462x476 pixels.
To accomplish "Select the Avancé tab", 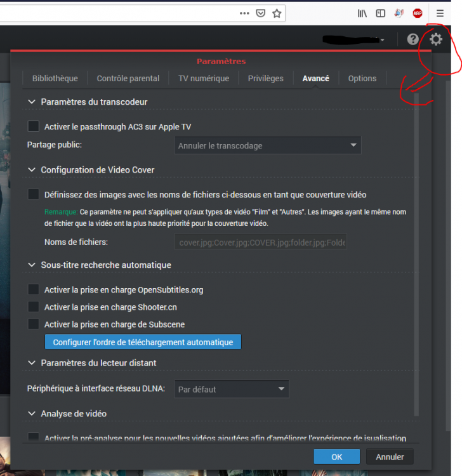I will 315,78.
